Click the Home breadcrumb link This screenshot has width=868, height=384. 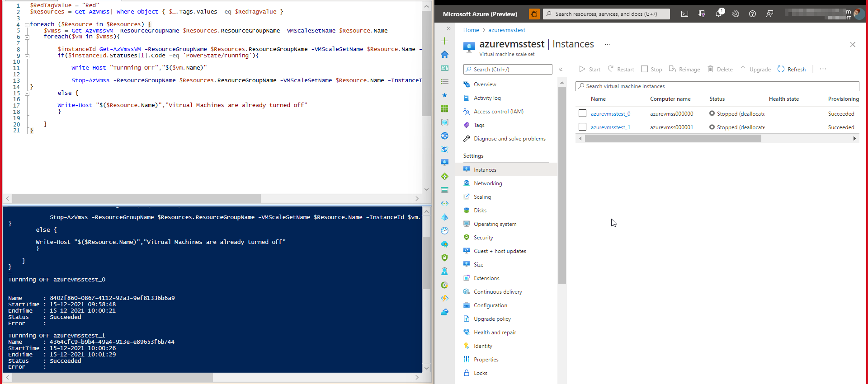coord(471,30)
